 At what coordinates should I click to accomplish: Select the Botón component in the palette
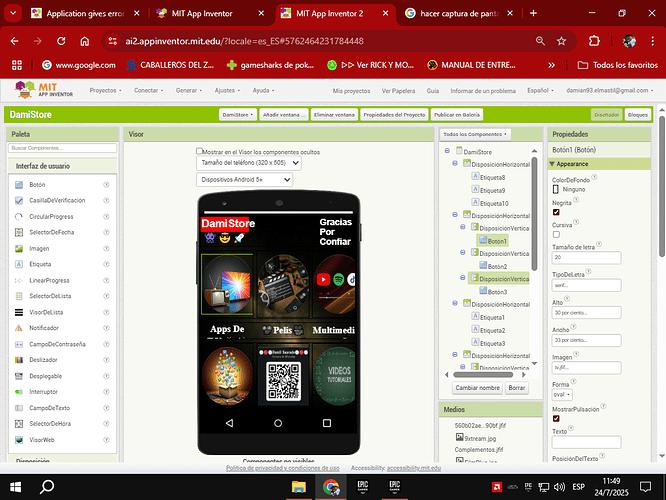[x=37, y=185]
